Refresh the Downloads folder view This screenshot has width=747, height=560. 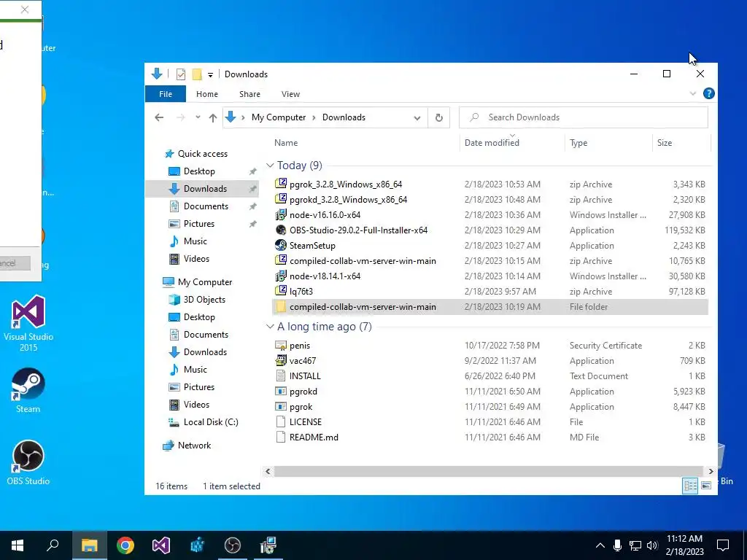(x=438, y=117)
